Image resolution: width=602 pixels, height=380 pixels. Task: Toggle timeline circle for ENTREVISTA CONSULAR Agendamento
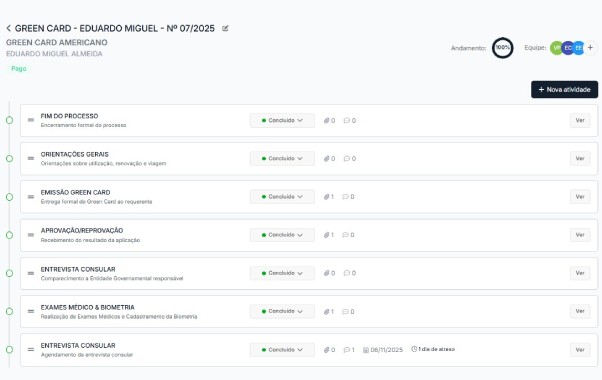[x=10, y=350]
